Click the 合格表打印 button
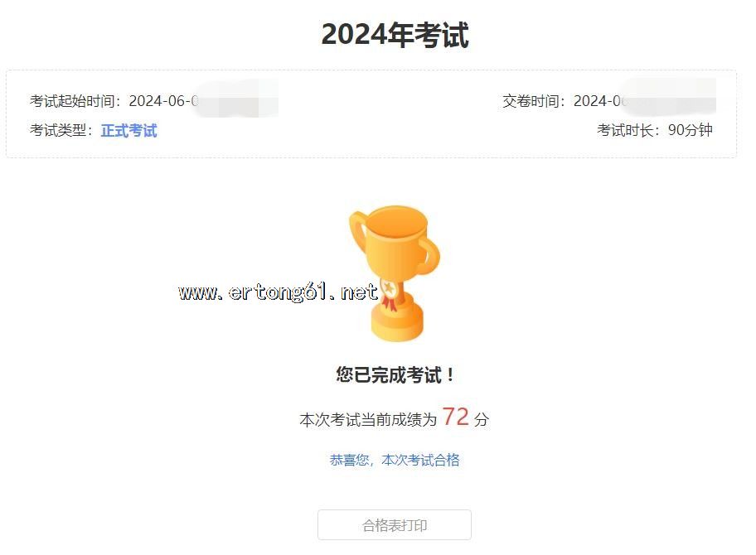The width and height of the screenshot is (756, 555). pos(395,524)
